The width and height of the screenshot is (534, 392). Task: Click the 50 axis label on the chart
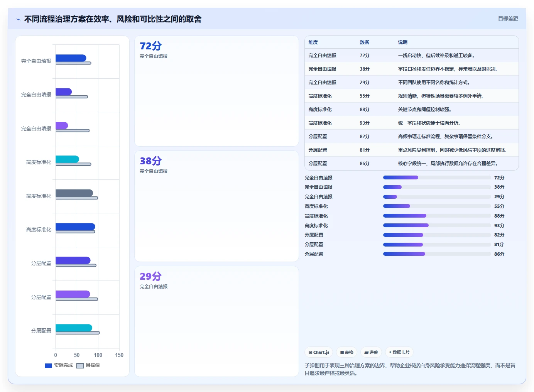[x=77, y=355]
